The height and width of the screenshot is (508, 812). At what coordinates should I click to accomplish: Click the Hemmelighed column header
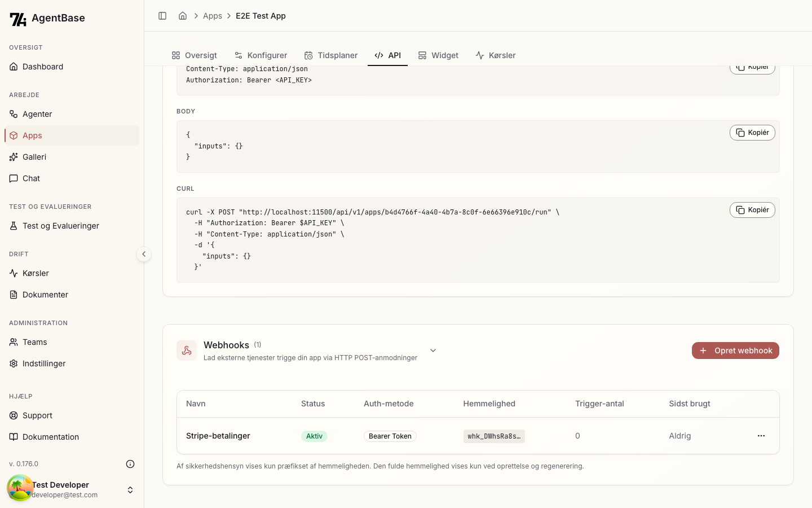click(489, 404)
